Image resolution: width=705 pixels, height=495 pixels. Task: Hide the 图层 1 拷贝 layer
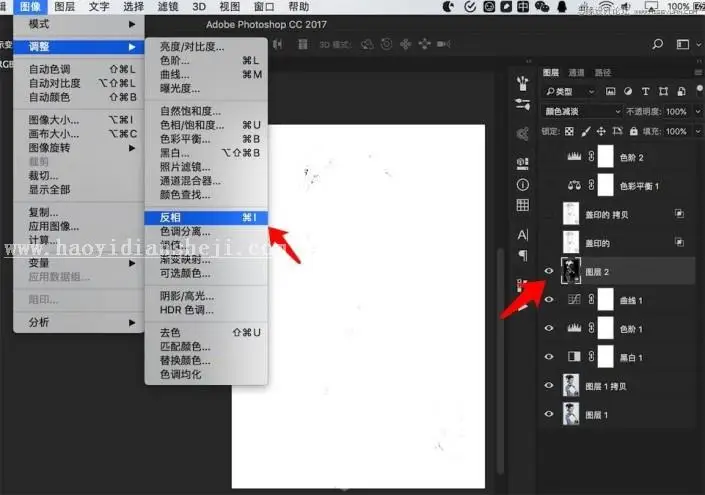(549, 385)
